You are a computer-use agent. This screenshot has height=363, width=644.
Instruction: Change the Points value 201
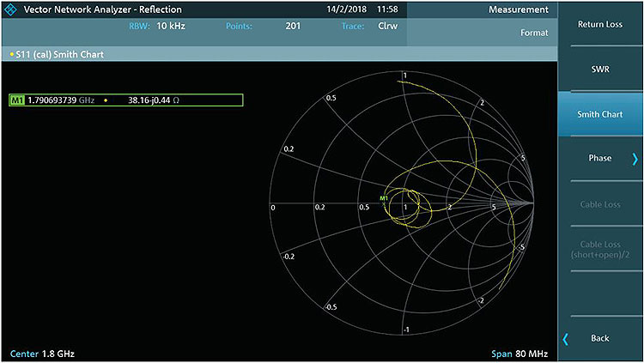coord(293,26)
